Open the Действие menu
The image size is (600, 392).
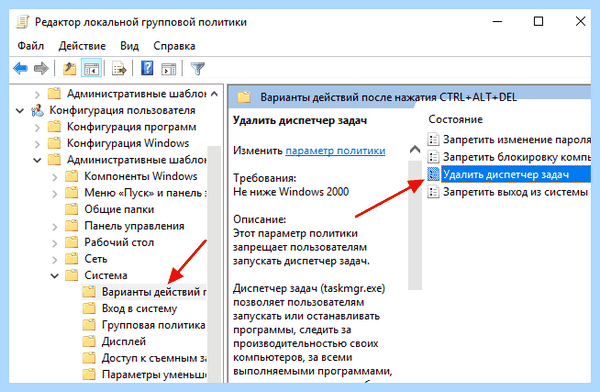82,46
